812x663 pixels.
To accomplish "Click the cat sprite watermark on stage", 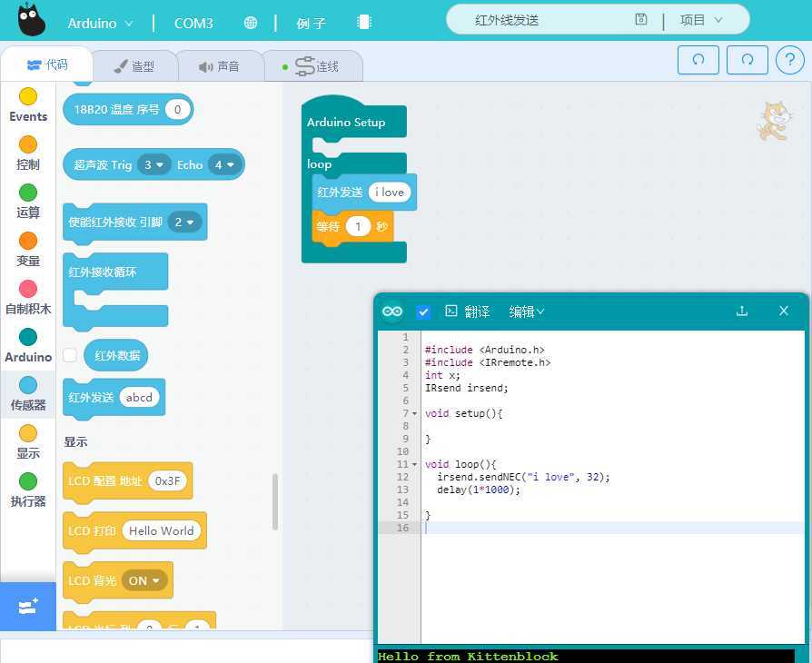I will (x=774, y=121).
